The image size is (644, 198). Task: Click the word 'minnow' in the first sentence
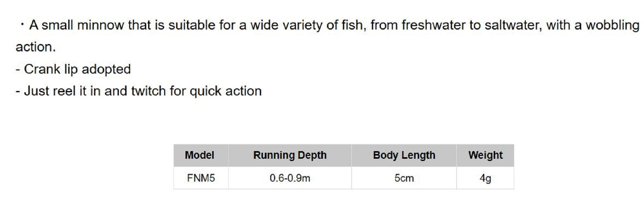click(100, 25)
